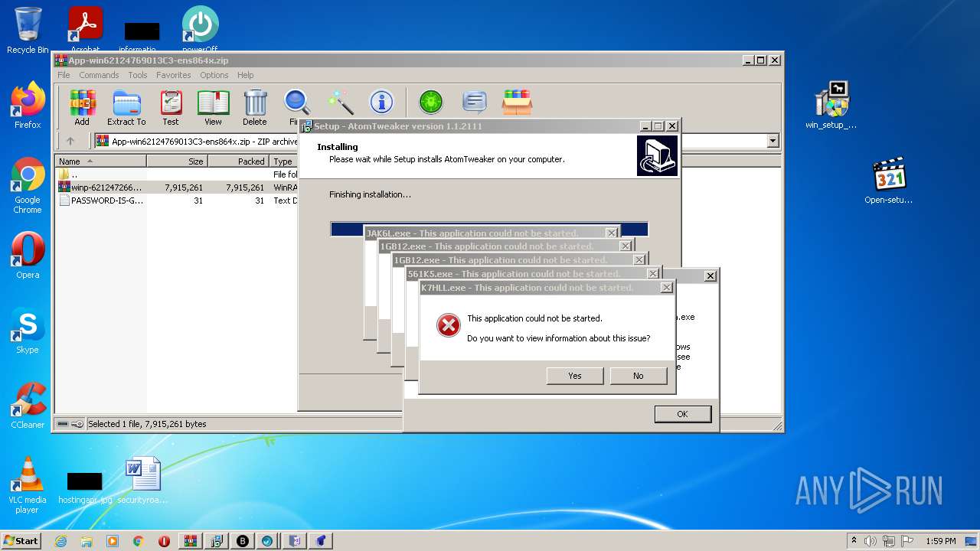Sort by the Type column header
Image resolution: width=980 pixels, height=551 pixels.
(x=284, y=161)
